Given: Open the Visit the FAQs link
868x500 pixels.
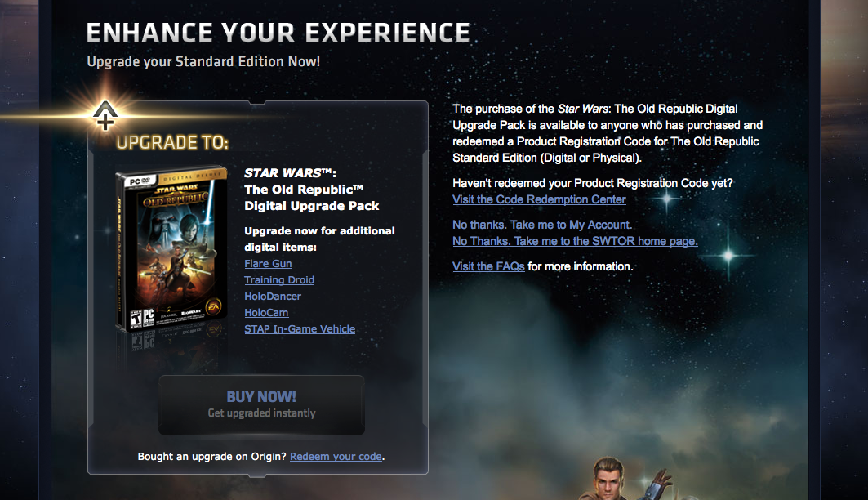Looking at the screenshot, I should [488, 266].
